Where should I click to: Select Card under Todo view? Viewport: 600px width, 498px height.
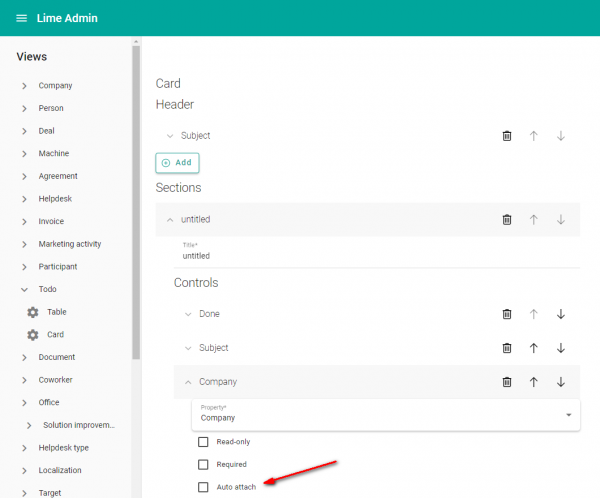pyautogui.click(x=55, y=335)
